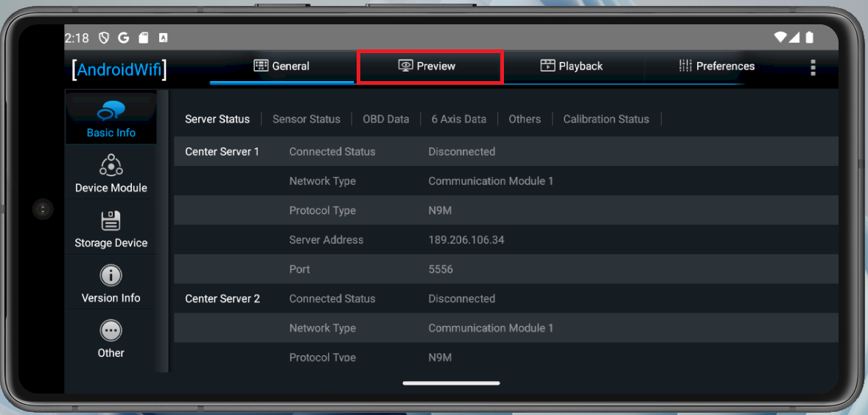This screenshot has height=415, width=868.
Task: Tap the Playback film icon
Action: pos(547,66)
